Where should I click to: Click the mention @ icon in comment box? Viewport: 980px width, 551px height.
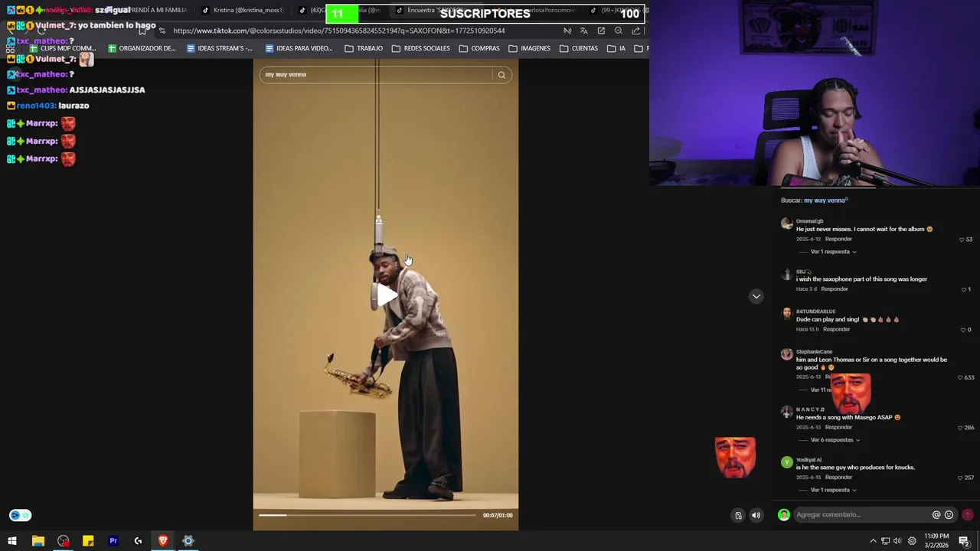tap(936, 515)
